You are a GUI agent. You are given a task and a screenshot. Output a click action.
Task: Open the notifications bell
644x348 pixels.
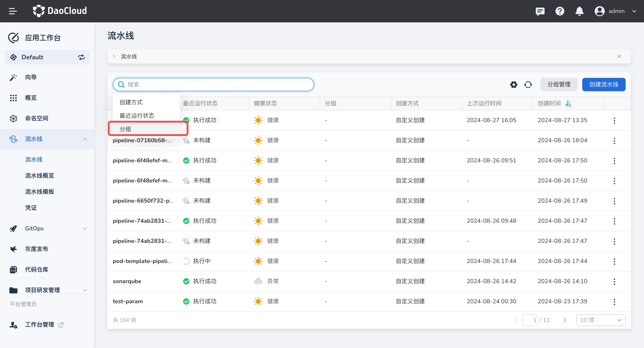point(579,11)
